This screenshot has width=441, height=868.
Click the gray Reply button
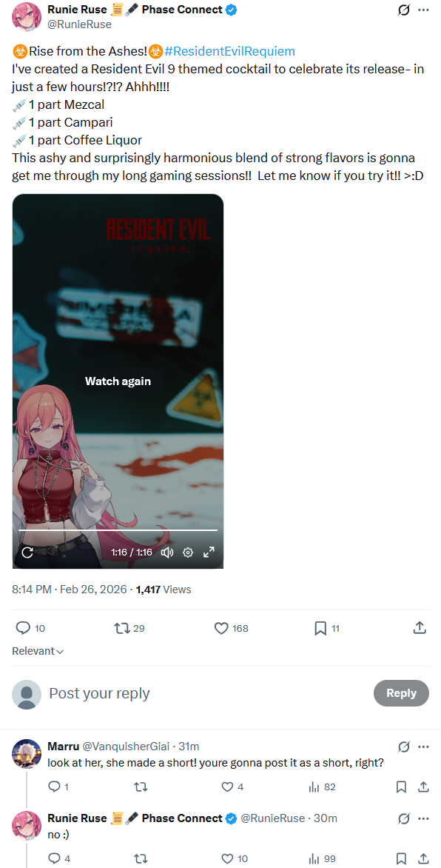(401, 693)
